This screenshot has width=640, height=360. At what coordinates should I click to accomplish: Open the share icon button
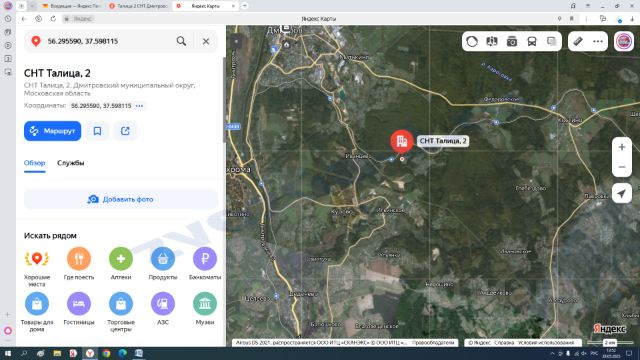pyautogui.click(x=125, y=131)
